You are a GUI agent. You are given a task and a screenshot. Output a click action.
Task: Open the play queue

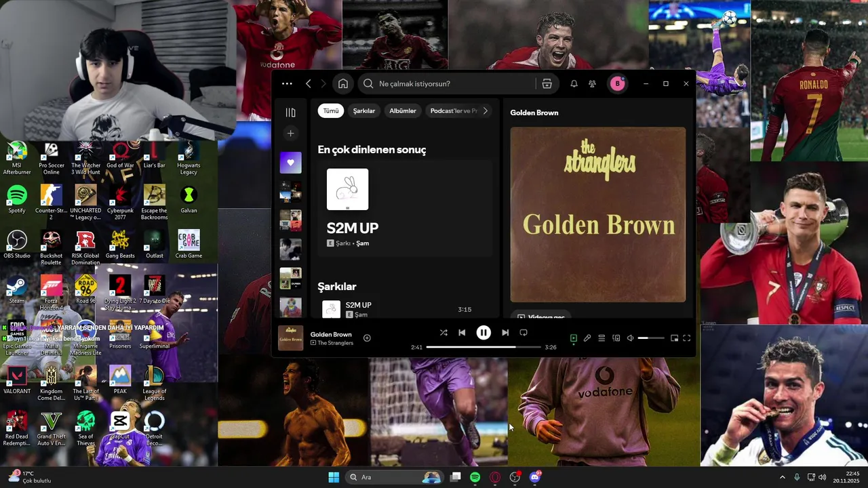(601, 338)
